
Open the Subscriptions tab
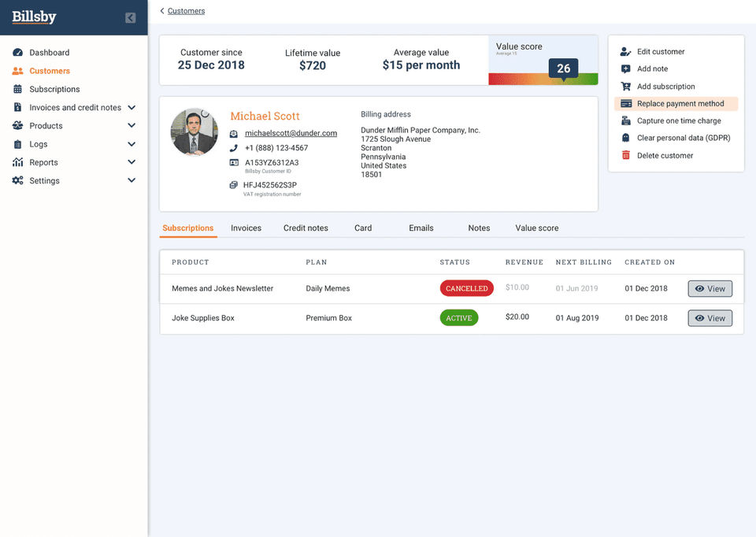[x=188, y=228]
